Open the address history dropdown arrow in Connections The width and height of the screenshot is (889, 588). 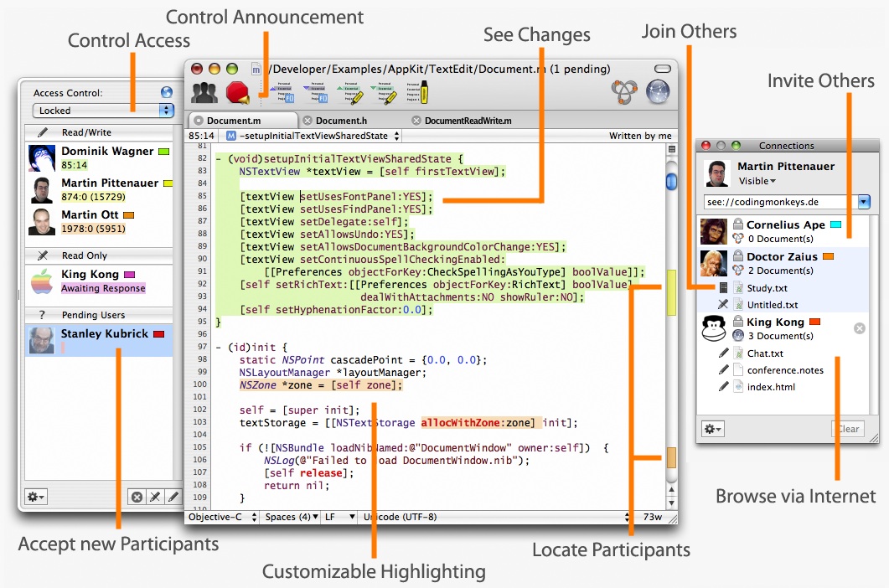864,202
